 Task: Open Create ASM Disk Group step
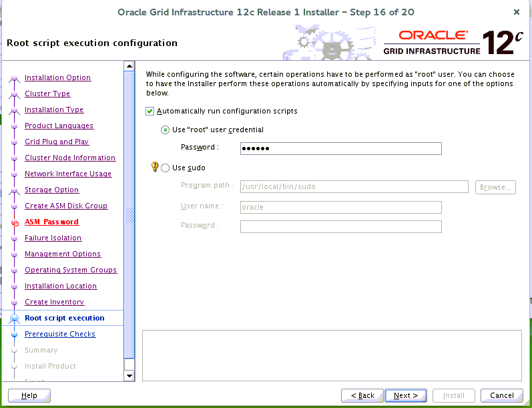pyautogui.click(x=66, y=206)
